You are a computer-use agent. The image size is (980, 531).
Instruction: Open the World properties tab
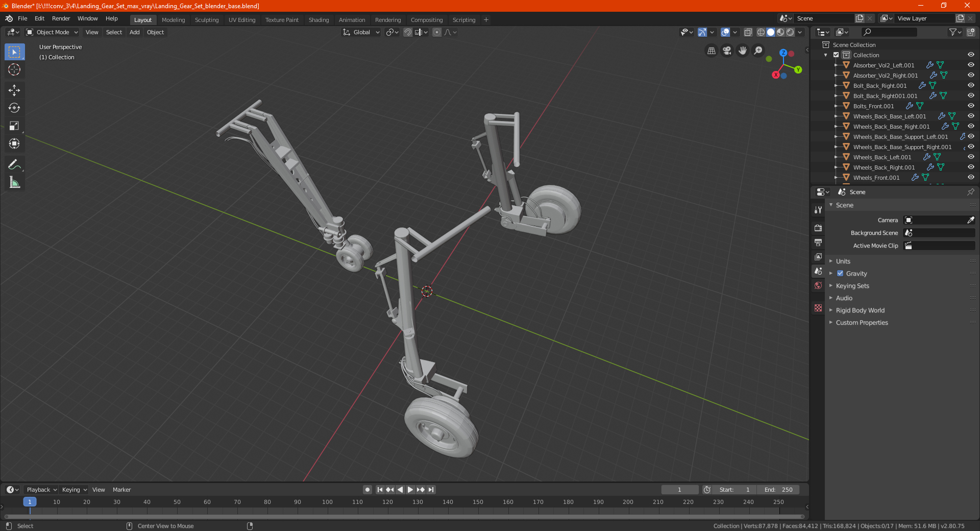818,285
